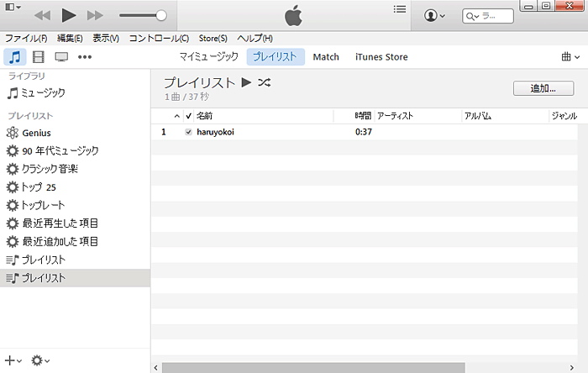Image resolution: width=588 pixels, height=373 pixels.
Task: Switch to the Music library icon
Action: [x=14, y=57]
